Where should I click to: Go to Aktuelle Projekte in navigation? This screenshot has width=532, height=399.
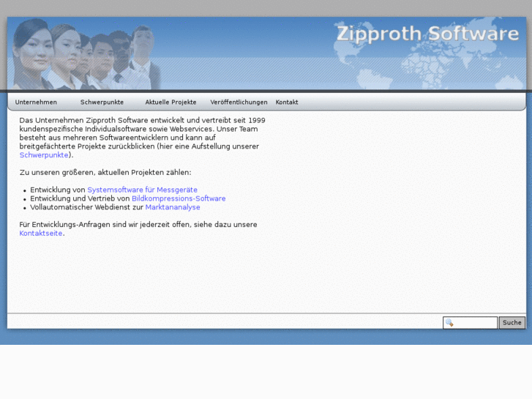pyautogui.click(x=171, y=102)
